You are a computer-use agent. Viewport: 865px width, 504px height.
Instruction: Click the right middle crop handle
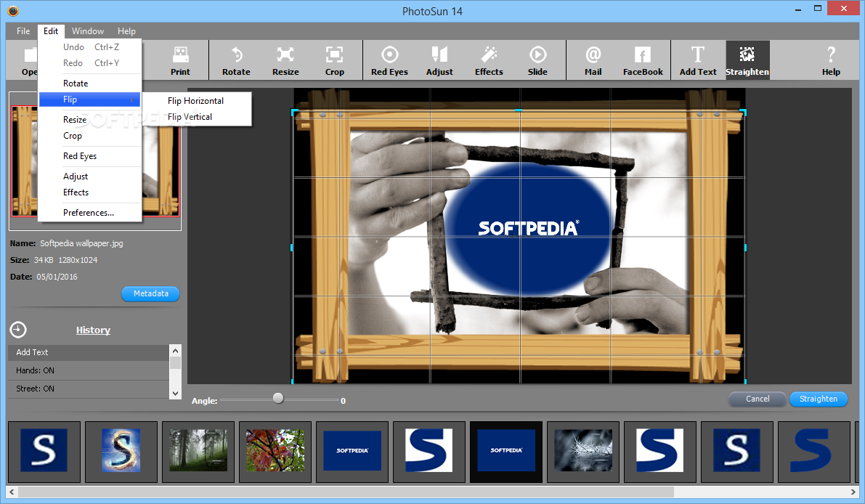745,248
